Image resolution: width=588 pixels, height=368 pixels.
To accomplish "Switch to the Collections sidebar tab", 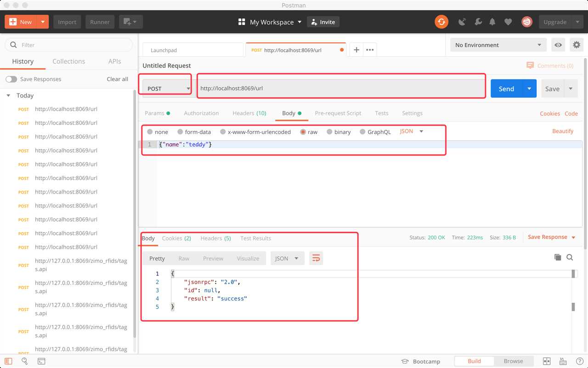I will (69, 61).
